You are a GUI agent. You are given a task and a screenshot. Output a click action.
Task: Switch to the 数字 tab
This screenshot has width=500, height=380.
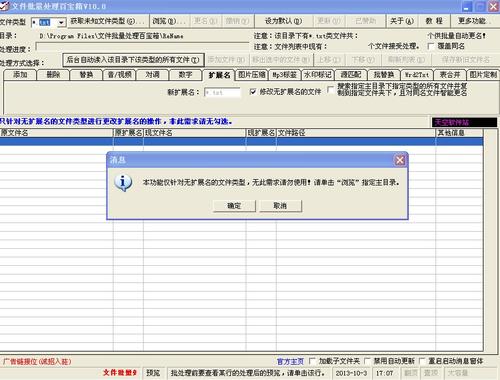point(185,75)
